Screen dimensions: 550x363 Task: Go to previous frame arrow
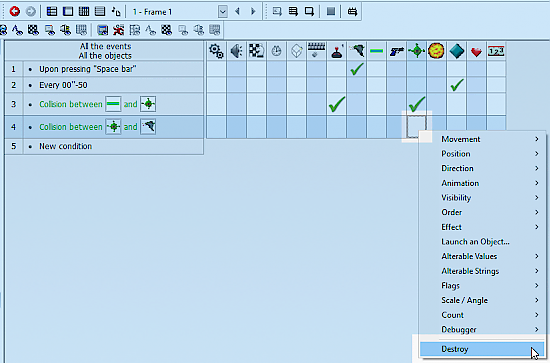click(x=237, y=12)
